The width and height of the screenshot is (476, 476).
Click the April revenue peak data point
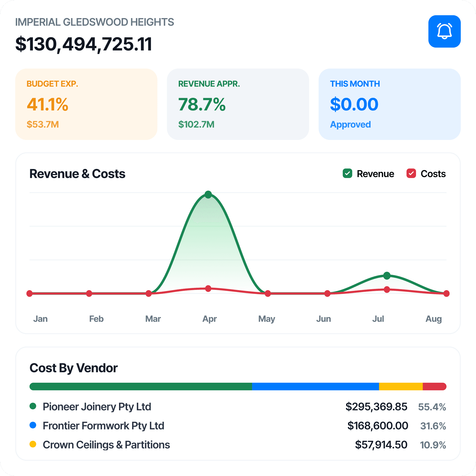tap(208, 195)
